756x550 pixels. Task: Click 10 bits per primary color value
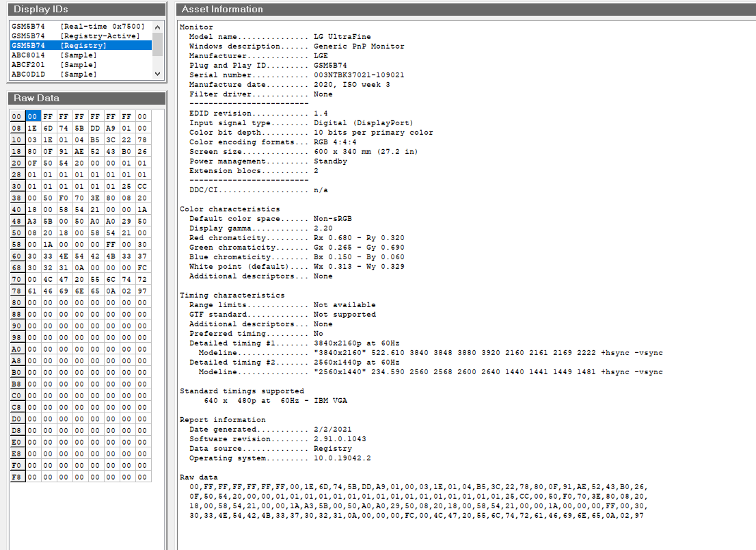(374, 133)
